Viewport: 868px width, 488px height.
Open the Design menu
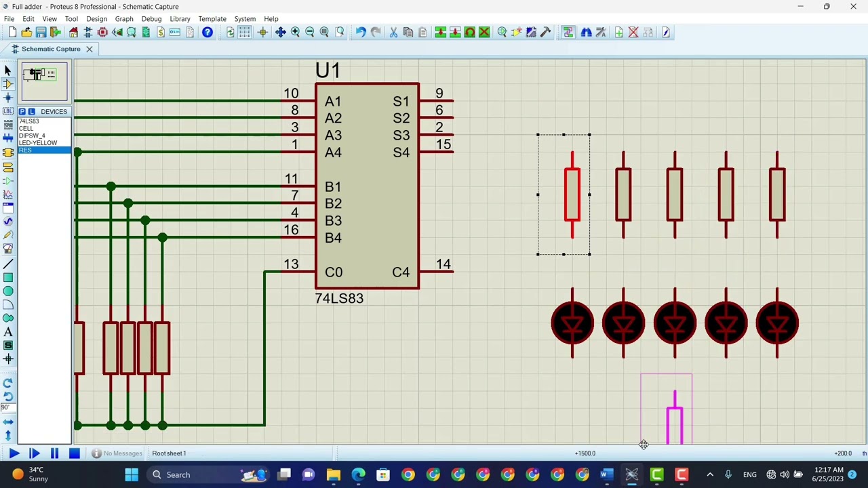tap(96, 19)
